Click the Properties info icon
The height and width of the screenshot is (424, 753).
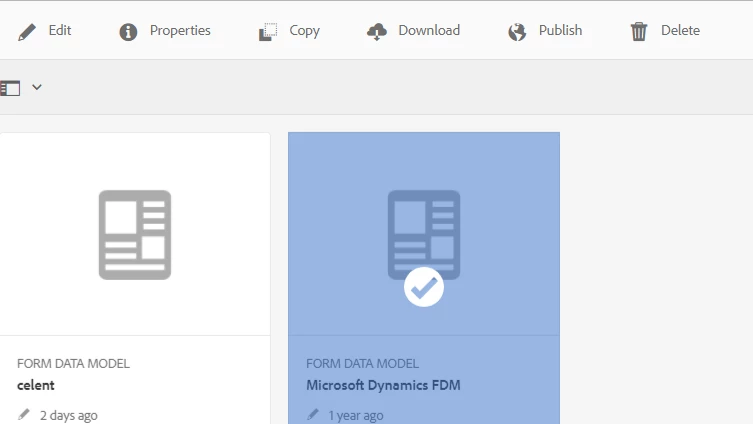[128, 32]
